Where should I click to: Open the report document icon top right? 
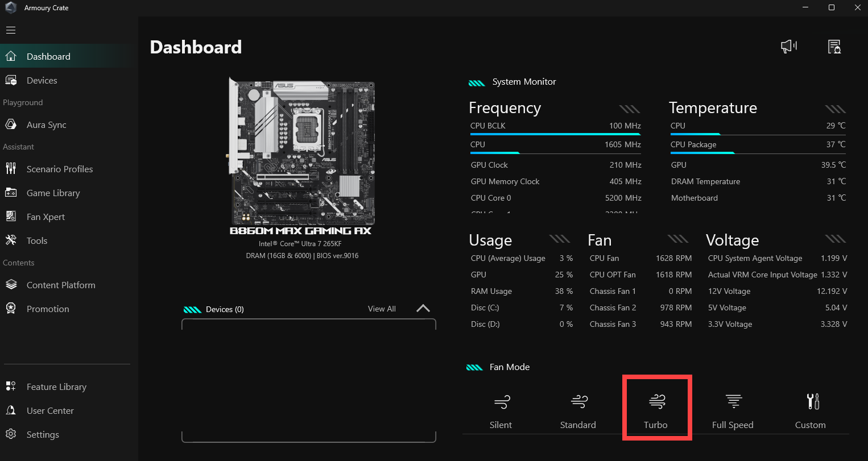coord(834,47)
